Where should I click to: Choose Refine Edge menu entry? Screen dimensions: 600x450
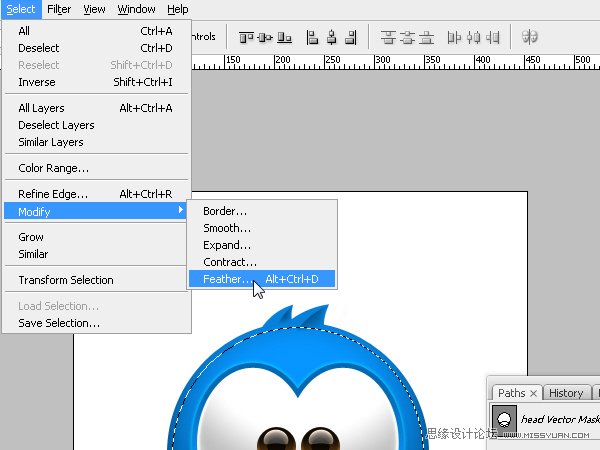pyautogui.click(x=96, y=194)
